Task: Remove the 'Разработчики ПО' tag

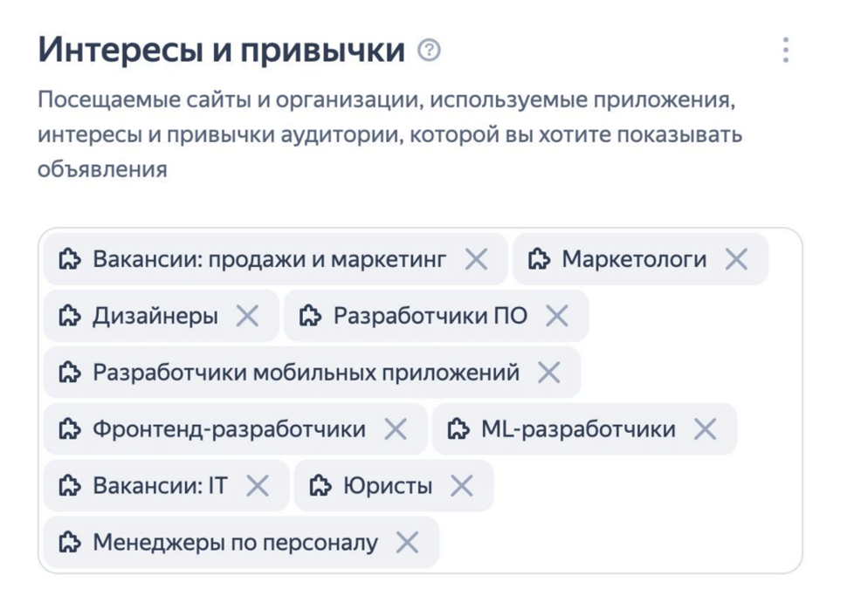Action: [557, 316]
